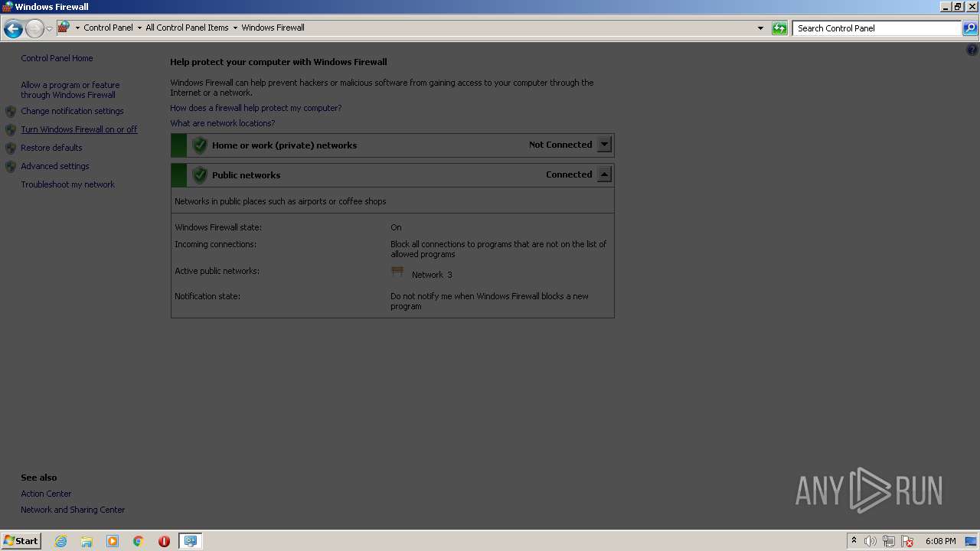The height and width of the screenshot is (551, 980).
Task: Click the Windows Firewall breadcrumb
Action: pyautogui.click(x=273, y=28)
